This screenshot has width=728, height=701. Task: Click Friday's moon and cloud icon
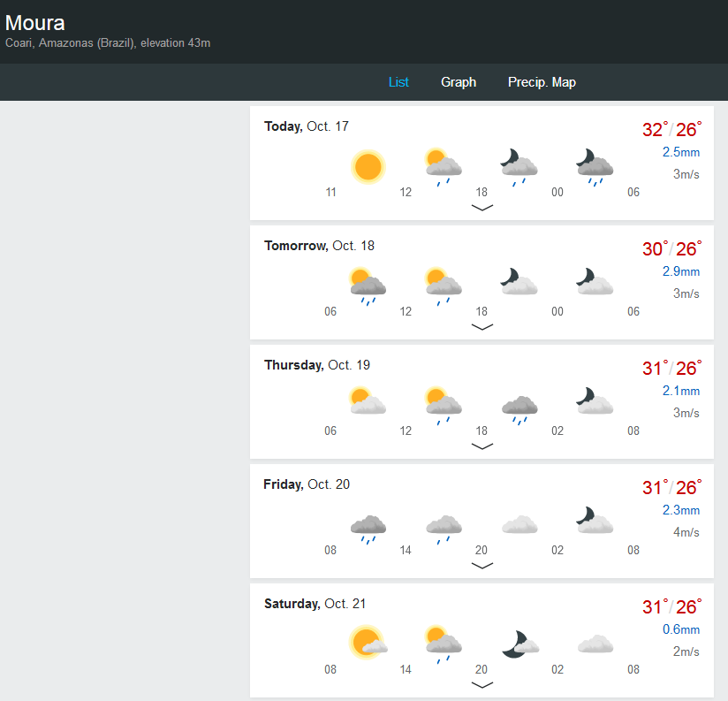coord(595,522)
